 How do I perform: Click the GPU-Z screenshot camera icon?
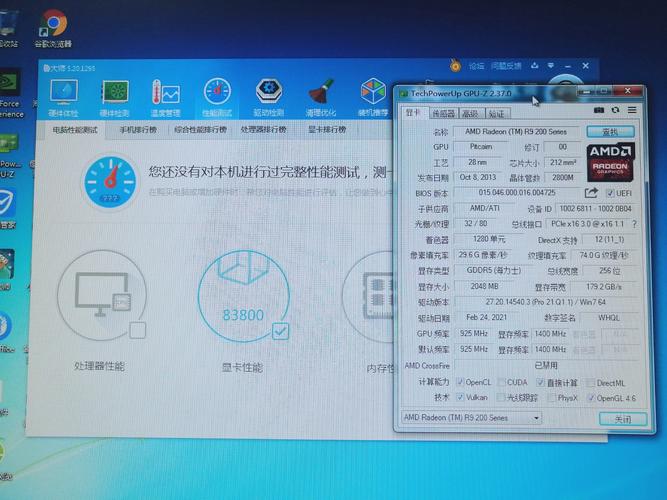coord(599,110)
